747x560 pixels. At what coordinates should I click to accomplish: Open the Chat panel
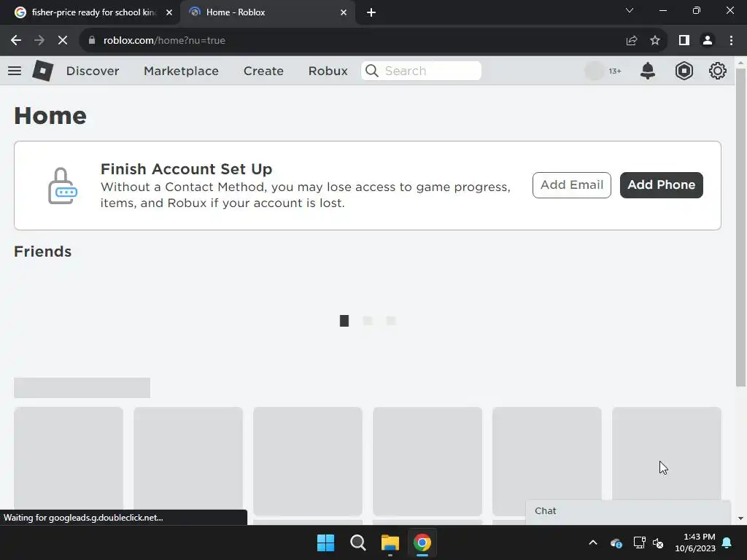coord(628,511)
